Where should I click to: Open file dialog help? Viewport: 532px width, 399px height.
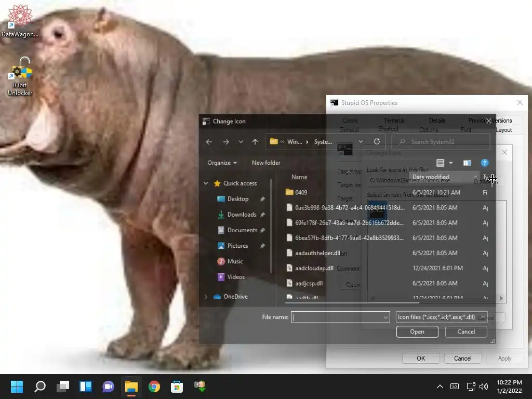(x=485, y=163)
